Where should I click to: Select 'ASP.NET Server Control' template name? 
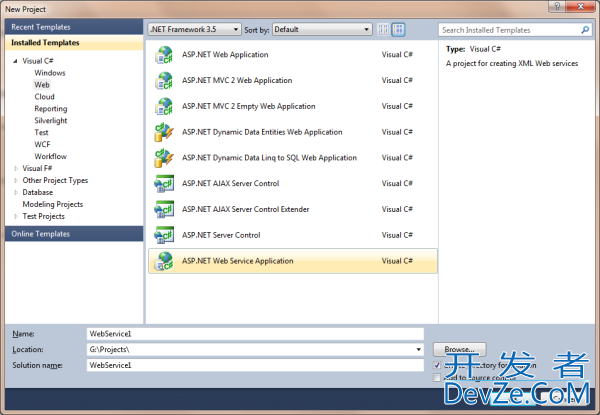tap(221, 235)
